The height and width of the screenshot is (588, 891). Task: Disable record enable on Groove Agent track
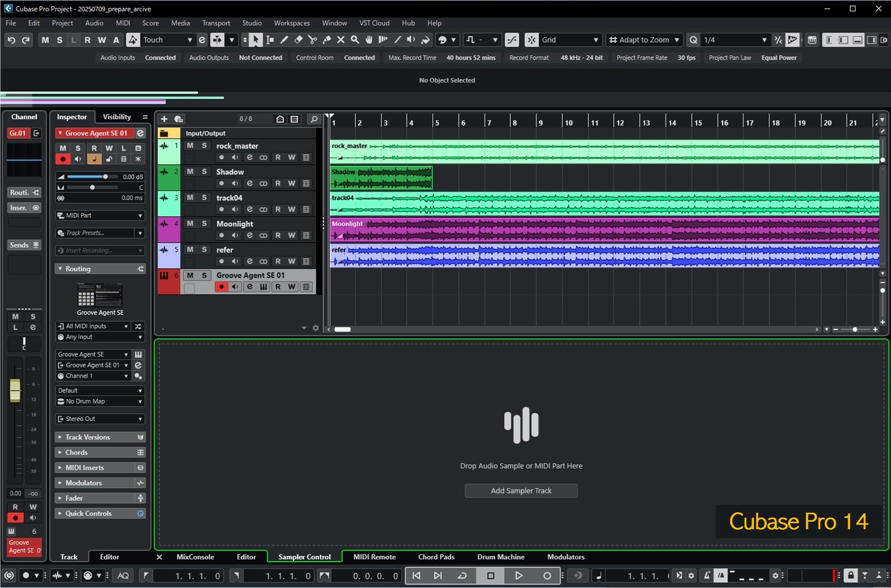click(222, 287)
